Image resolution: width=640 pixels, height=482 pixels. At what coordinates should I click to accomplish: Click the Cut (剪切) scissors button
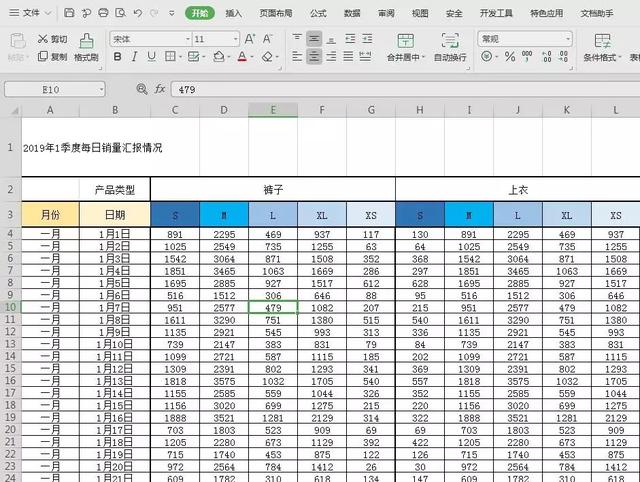coord(52,39)
